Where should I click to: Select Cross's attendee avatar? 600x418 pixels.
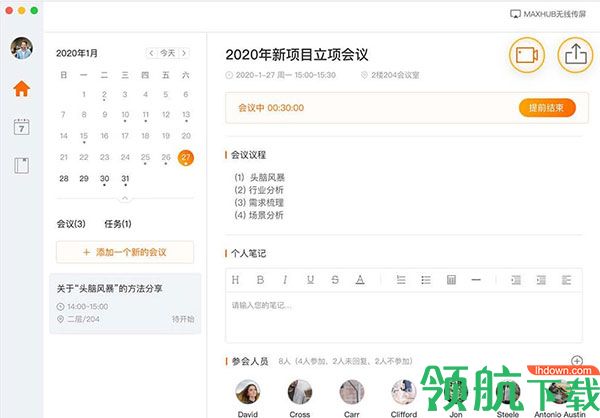300,392
